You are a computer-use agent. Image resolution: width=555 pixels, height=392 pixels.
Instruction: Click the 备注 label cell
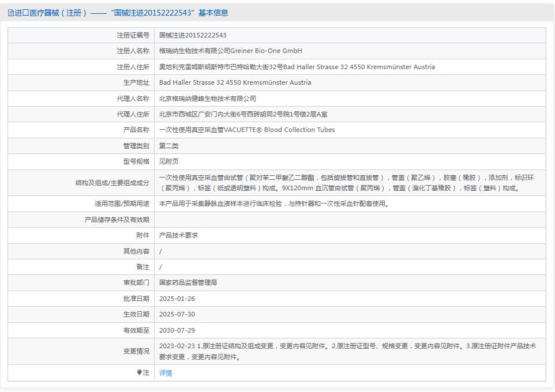[x=81, y=267]
